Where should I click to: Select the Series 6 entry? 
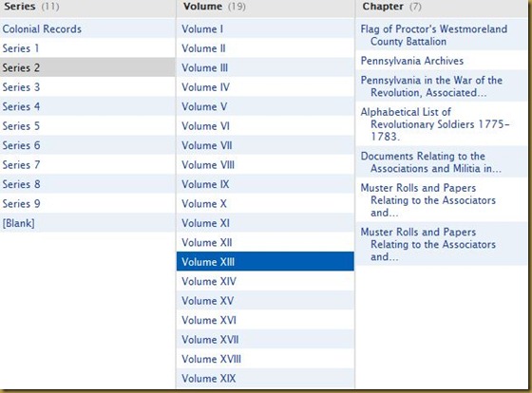87,145
